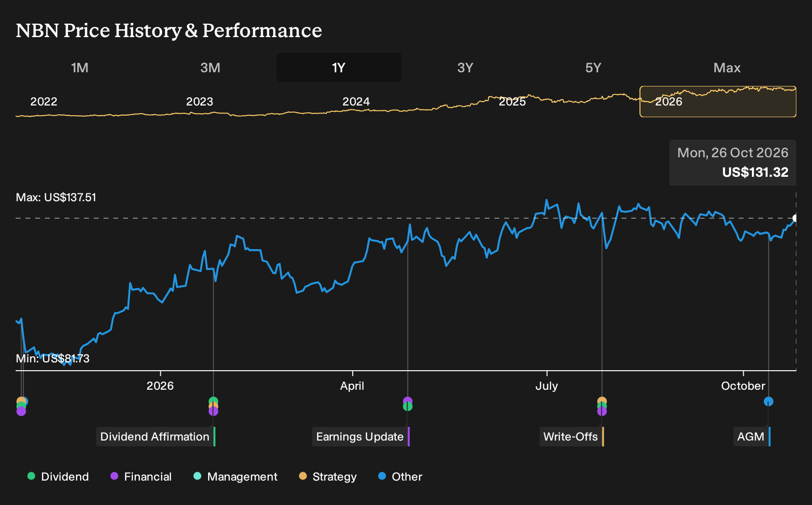Click the Dividend Affirmation event label
This screenshot has height=505, width=812.
[156, 437]
